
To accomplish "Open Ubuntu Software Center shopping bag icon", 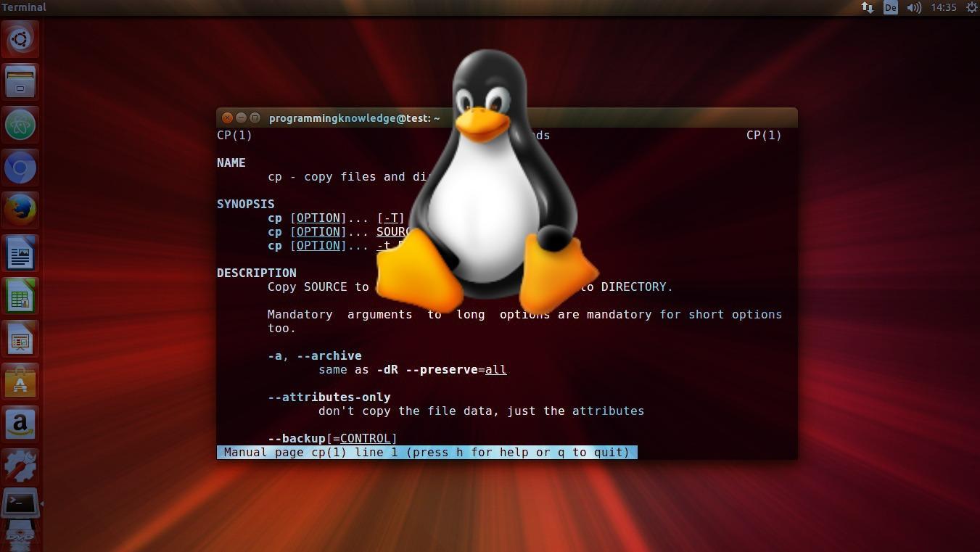I will pyautogui.click(x=20, y=381).
